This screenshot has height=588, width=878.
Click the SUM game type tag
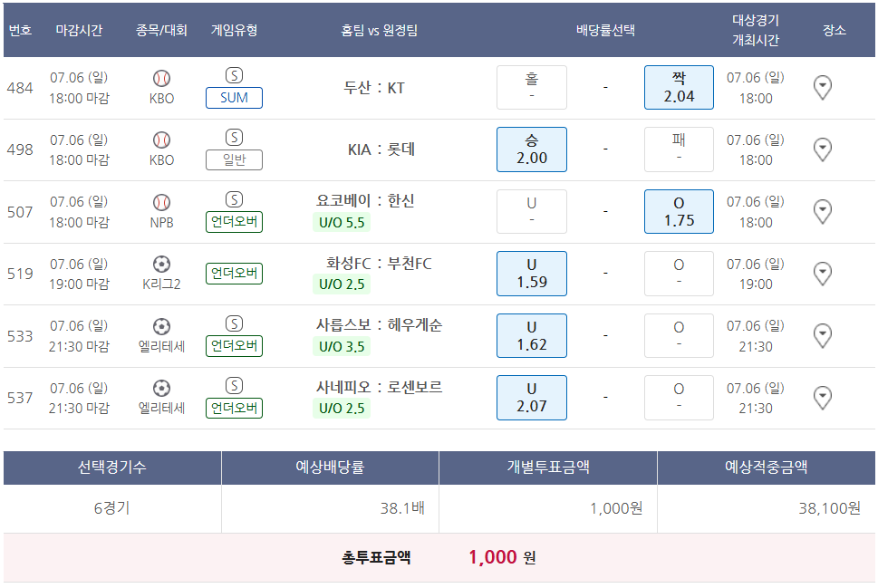point(234,98)
